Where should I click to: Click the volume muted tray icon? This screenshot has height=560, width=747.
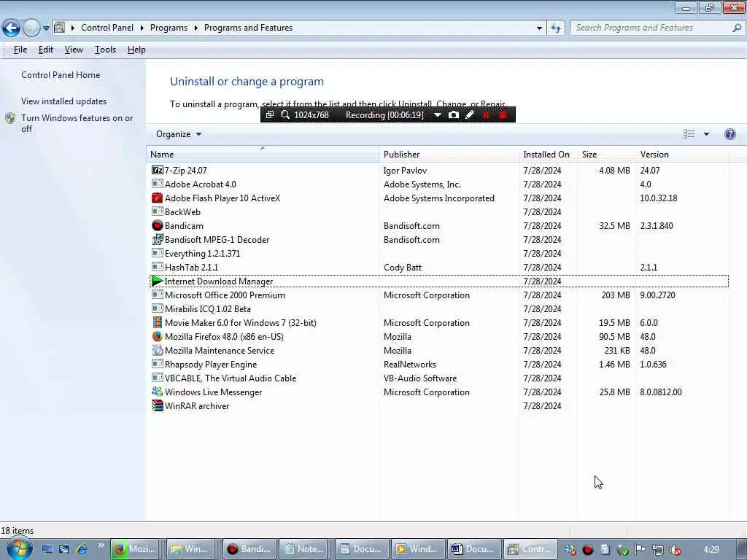pyautogui.click(x=675, y=550)
